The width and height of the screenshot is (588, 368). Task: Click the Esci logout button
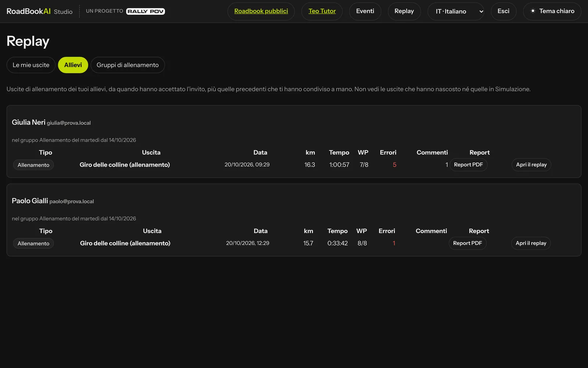503,11
